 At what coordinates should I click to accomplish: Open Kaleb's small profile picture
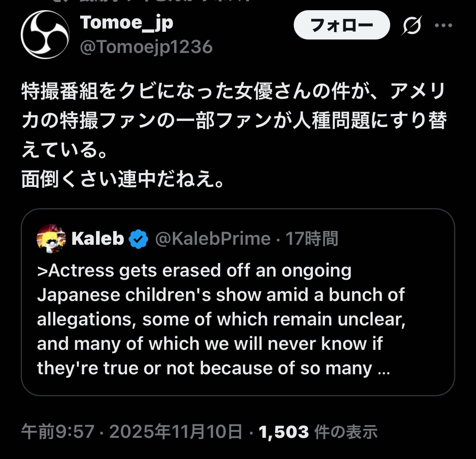(51, 239)
